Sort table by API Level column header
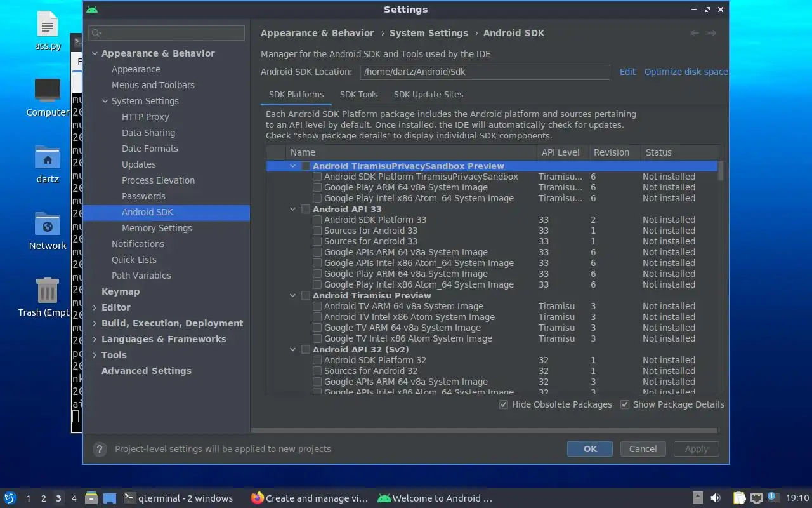Image resolution: width=812 pixels, height=508 pixels. pos(560,152)
